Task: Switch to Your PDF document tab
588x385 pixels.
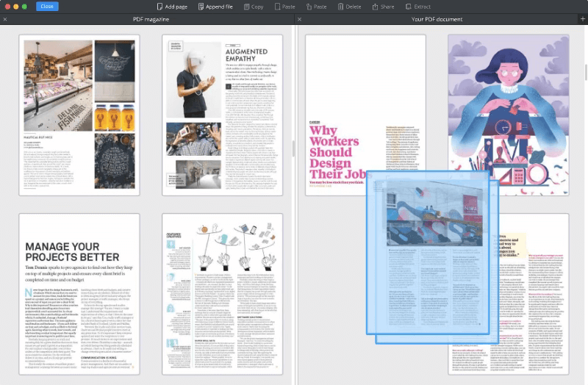Action: (x=438, y=18)
